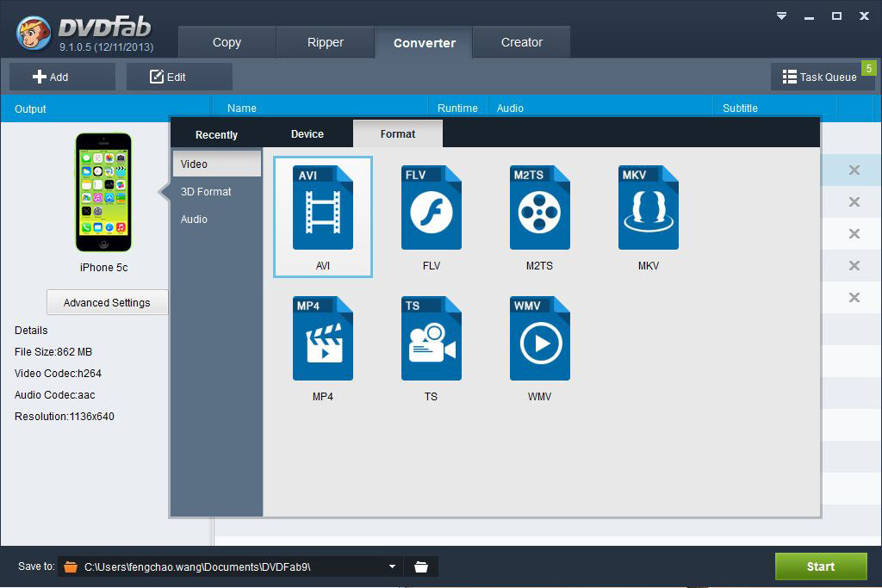Click the iPhone 5c profile label
This screenshot has width=882, height=588.
103,267
